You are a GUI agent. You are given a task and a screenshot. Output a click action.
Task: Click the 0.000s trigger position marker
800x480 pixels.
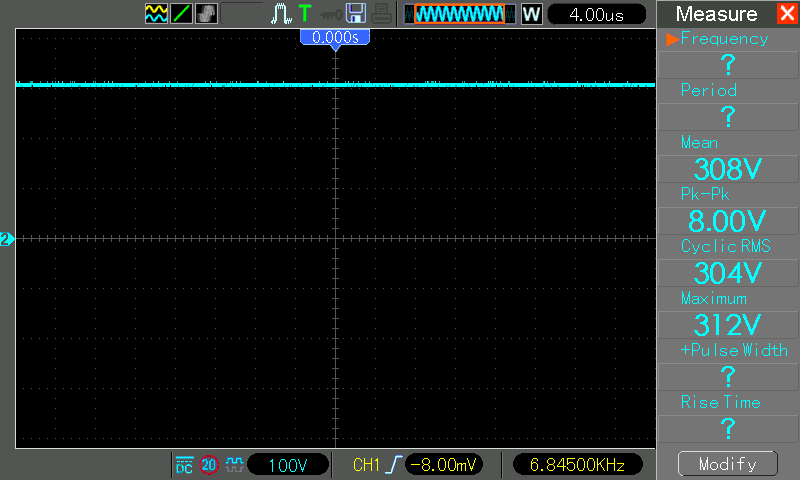point(335,37)
